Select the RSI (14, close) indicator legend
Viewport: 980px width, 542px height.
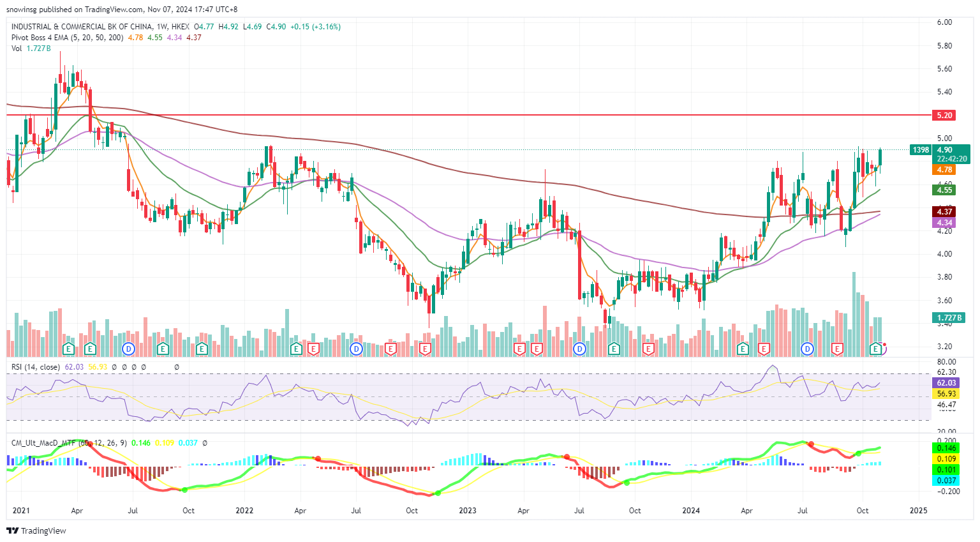36,367
